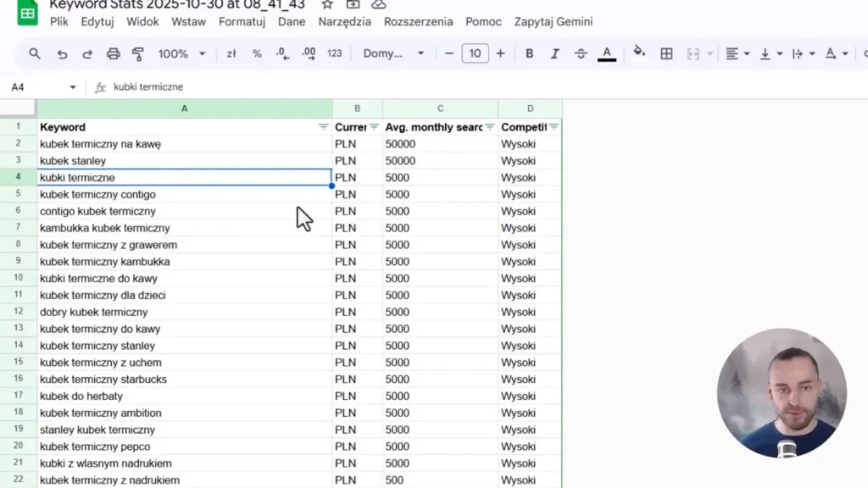This screenshot has width=868, height=488.
Task: Open the zoom 100% dropdown
Action: click(x=181, y=53)
